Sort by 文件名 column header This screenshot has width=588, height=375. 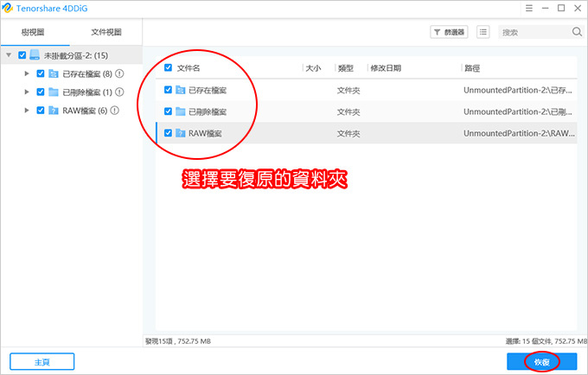189,67
